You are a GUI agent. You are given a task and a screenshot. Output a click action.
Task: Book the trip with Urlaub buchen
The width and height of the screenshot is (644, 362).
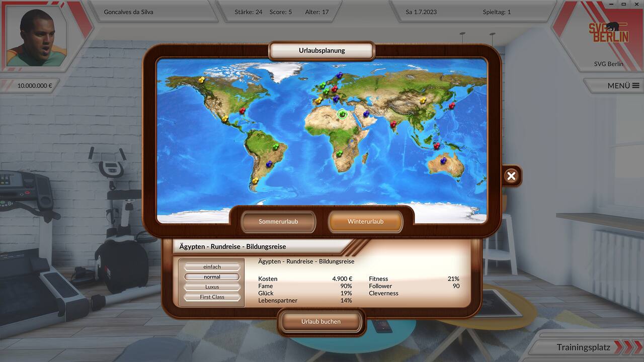(x=321, y=322)
